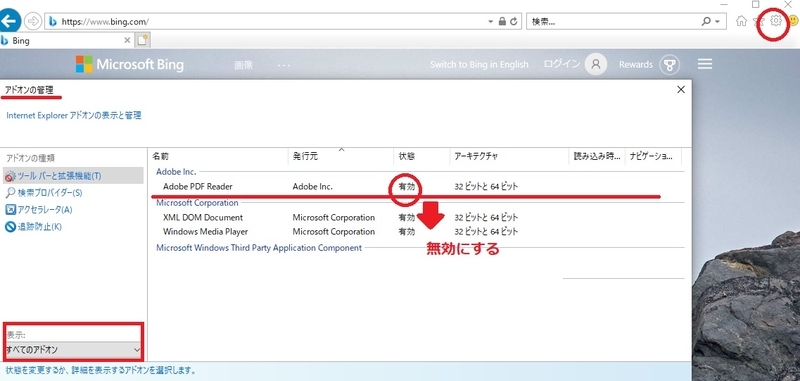Select アクセラレータ(A) add-on type

[x=39, y=210]
